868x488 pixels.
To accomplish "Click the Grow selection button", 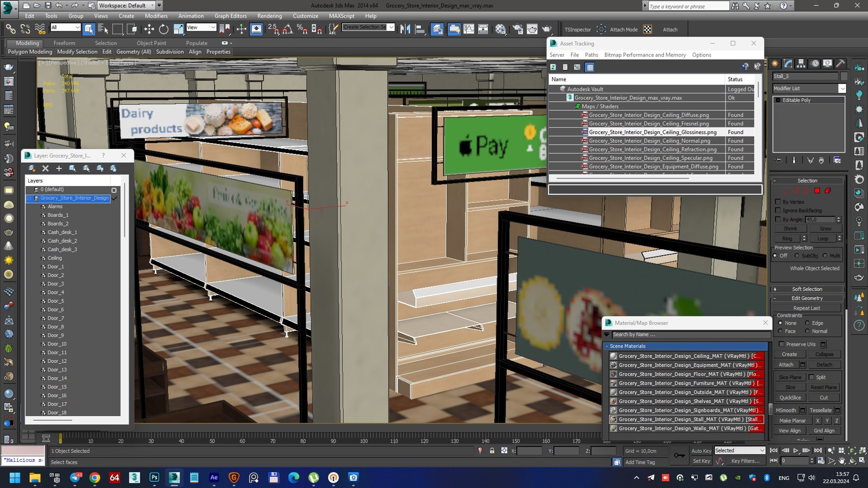I will 826,229.
